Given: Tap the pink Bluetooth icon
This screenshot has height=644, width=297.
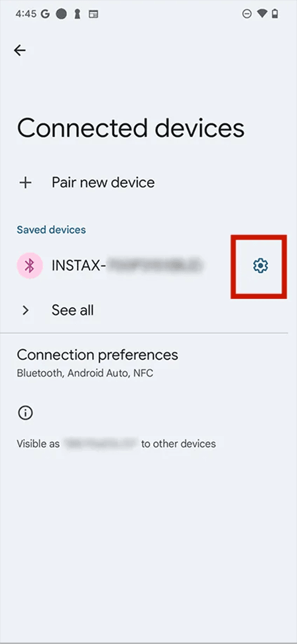Looking at the screenshot, I should pos(30,266).
